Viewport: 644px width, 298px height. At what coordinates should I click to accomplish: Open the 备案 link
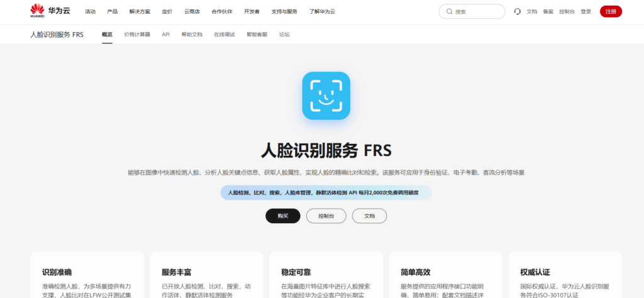(548, 11)
